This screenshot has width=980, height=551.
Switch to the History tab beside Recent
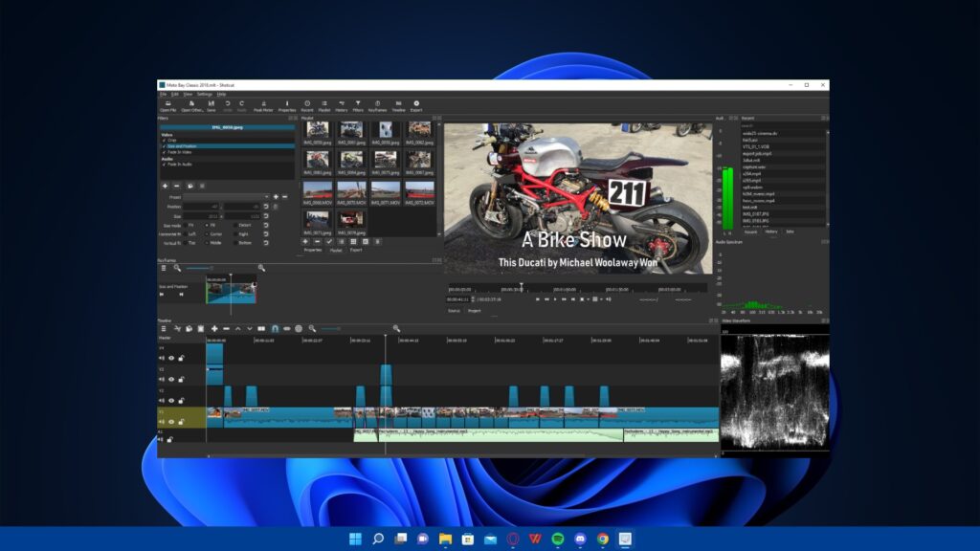click(771, 231)
